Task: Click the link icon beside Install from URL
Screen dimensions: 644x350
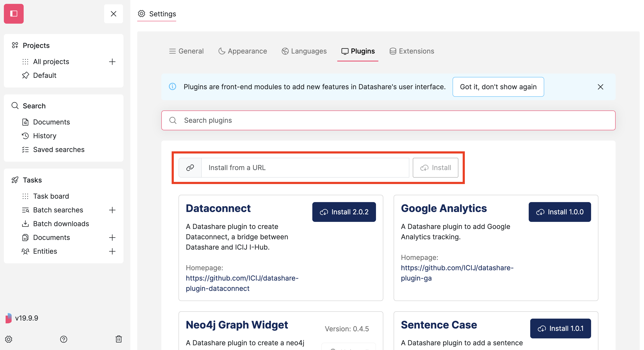Action: click(190, 167)
